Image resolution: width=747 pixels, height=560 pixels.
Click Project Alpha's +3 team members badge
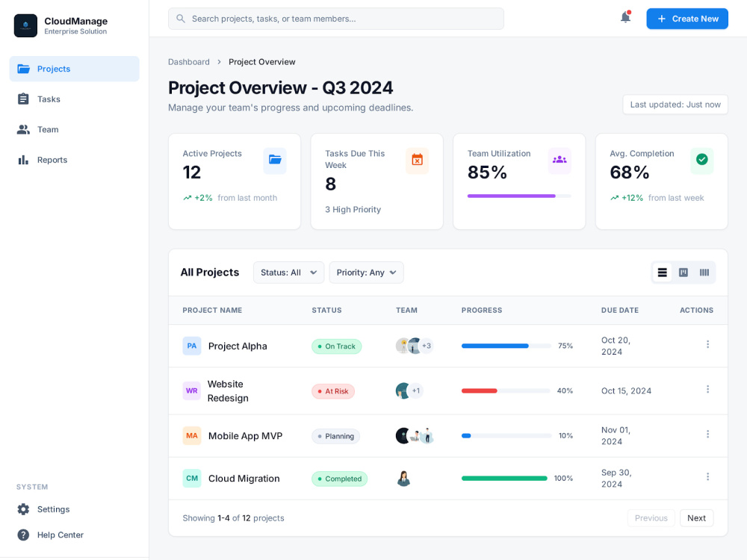(x=427, y=346)
